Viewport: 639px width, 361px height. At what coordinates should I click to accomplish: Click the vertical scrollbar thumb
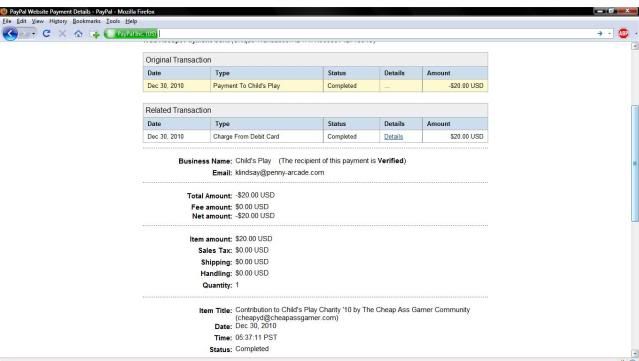pyautogui.click(x=635, y=163)
